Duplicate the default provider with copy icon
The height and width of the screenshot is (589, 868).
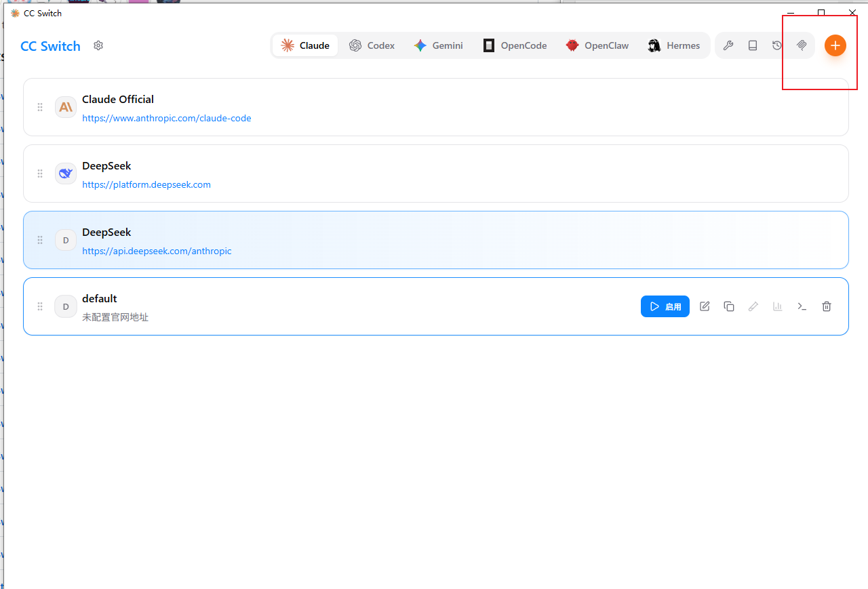click(x=729, y=306)
